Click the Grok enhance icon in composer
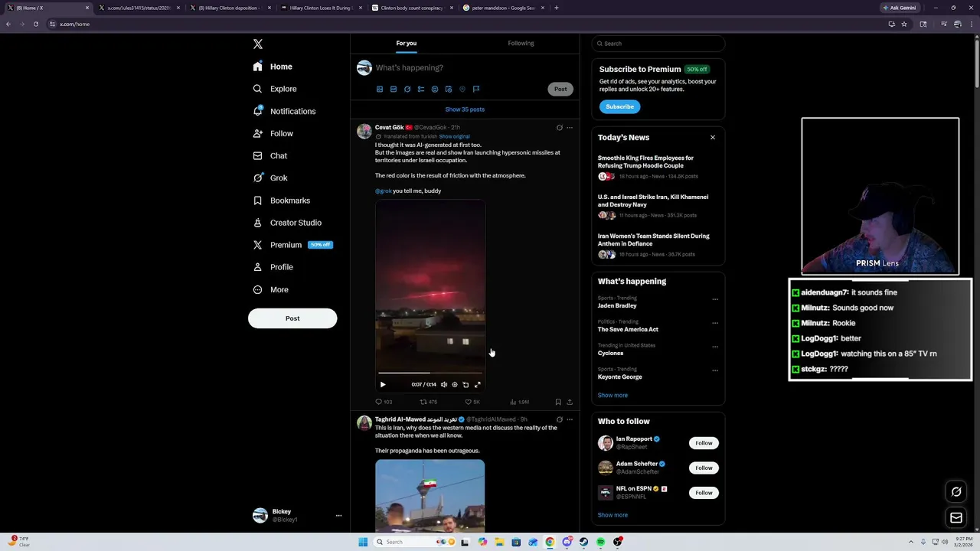The height and width of the screenshot is (551, 980). [407, 89]
